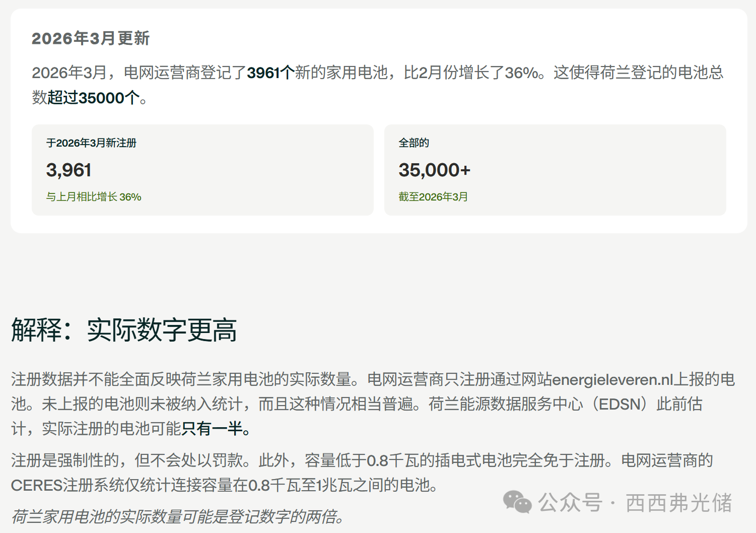Click the 2026年3月更新 card heading
Image resolution: width=756 pixels, height=533 pixels.
coord(91,38)
